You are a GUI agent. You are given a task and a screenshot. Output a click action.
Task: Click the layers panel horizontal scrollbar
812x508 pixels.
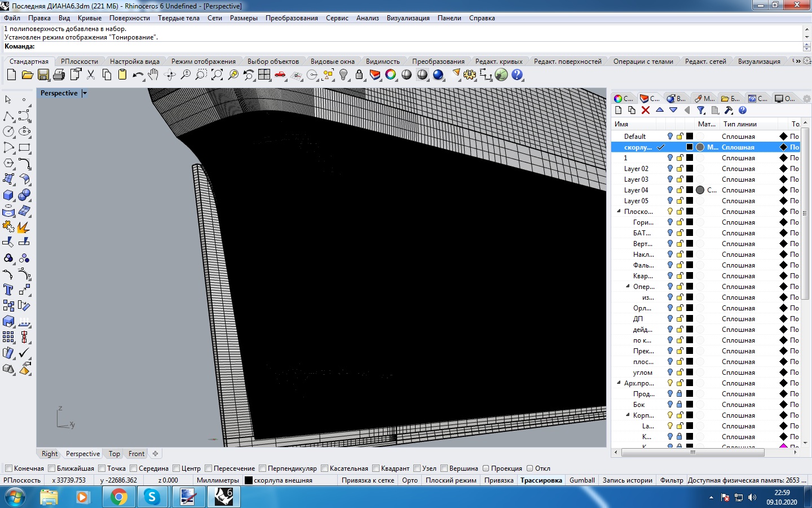point(692,452)
